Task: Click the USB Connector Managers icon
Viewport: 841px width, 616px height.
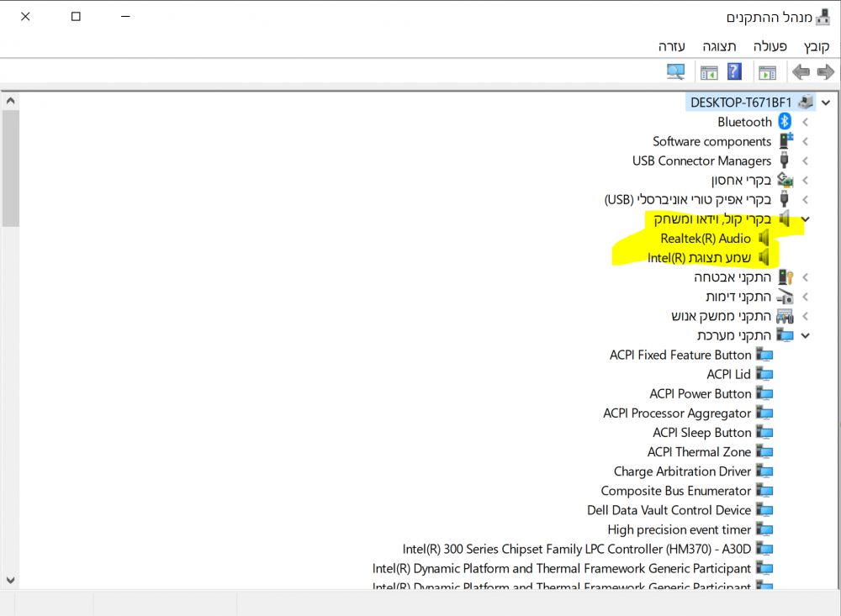Action: point(784,161)
